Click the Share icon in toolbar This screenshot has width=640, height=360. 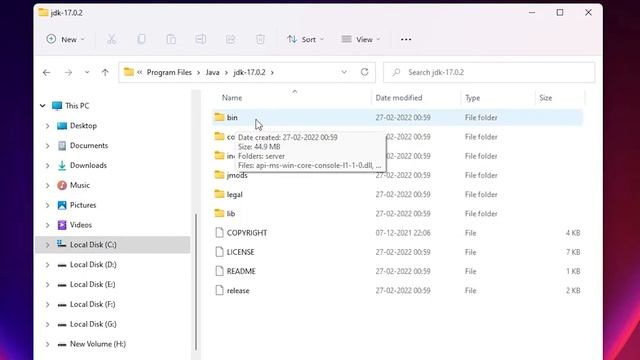point(231,40)
